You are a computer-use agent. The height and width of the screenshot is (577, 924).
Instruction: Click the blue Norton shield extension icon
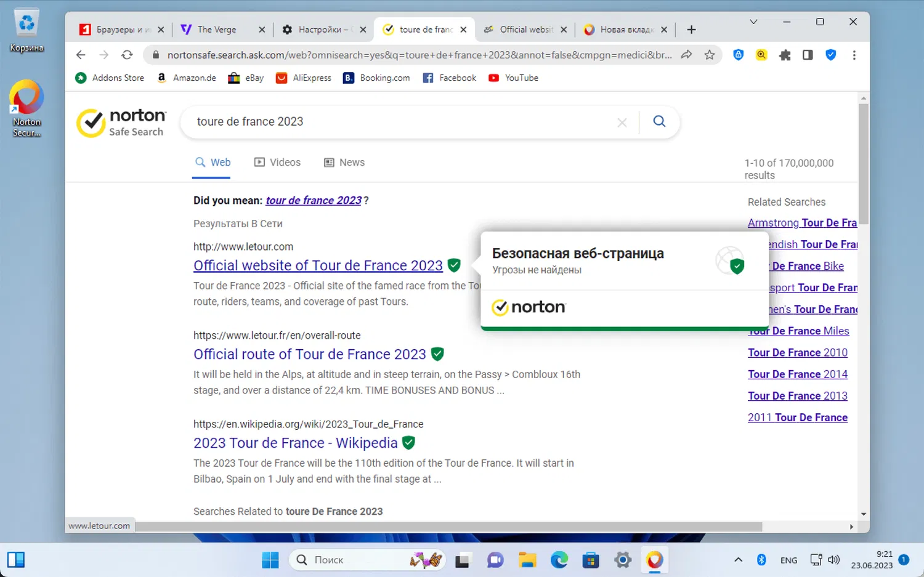pos(831,55)
